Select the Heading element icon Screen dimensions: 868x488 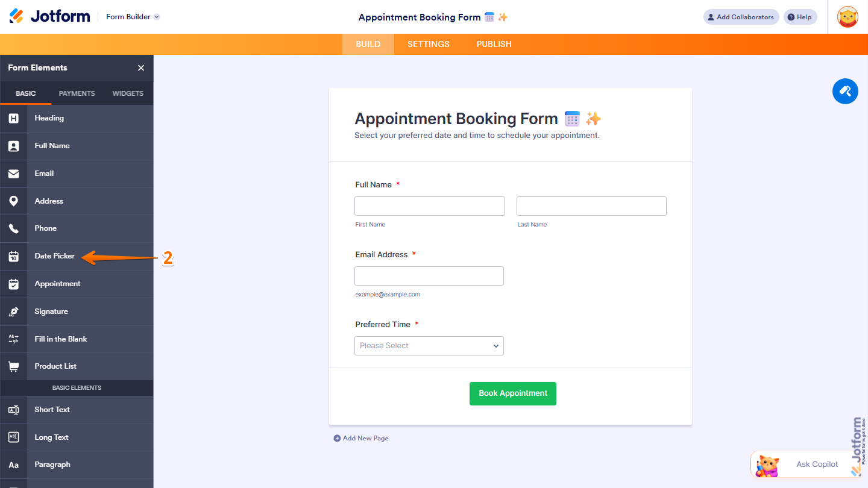coord(13,118)
